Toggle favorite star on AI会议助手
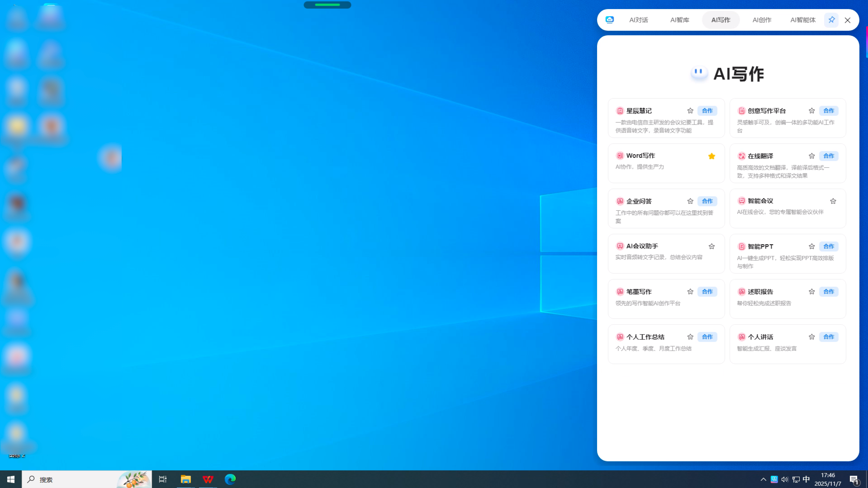 (x=711, y=246)
